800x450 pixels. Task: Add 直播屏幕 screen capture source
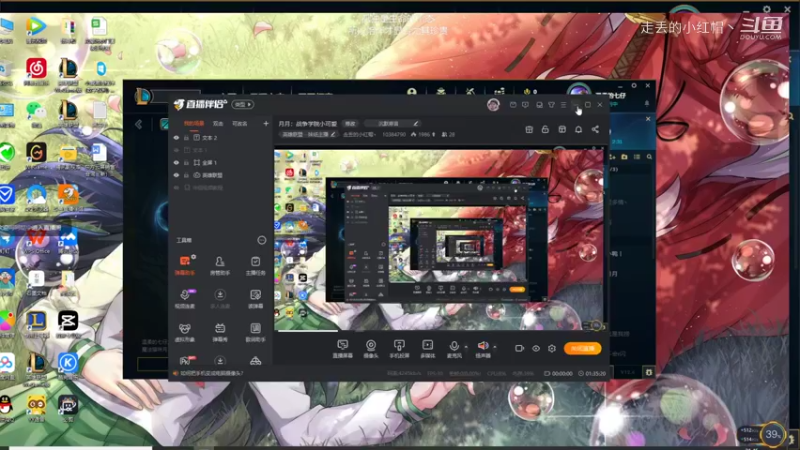tap(342, 349)
